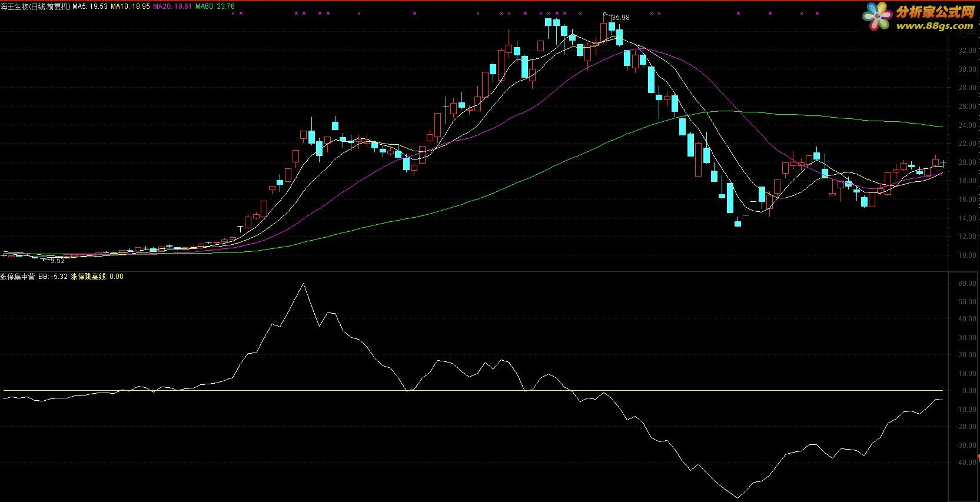Image resolution: width=980 pixels, height=502 pixels.
Task: Click the 35.98 high price marker
Action: [x=620, y=18]
